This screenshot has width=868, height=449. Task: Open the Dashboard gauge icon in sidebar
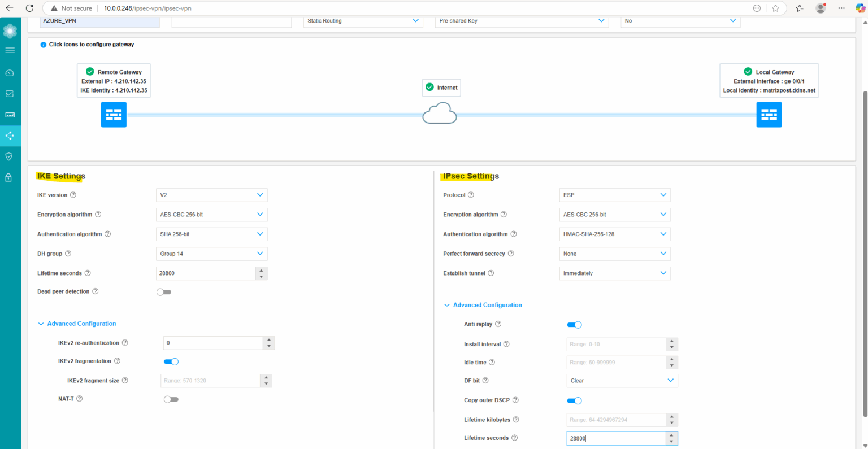point(10,72)
